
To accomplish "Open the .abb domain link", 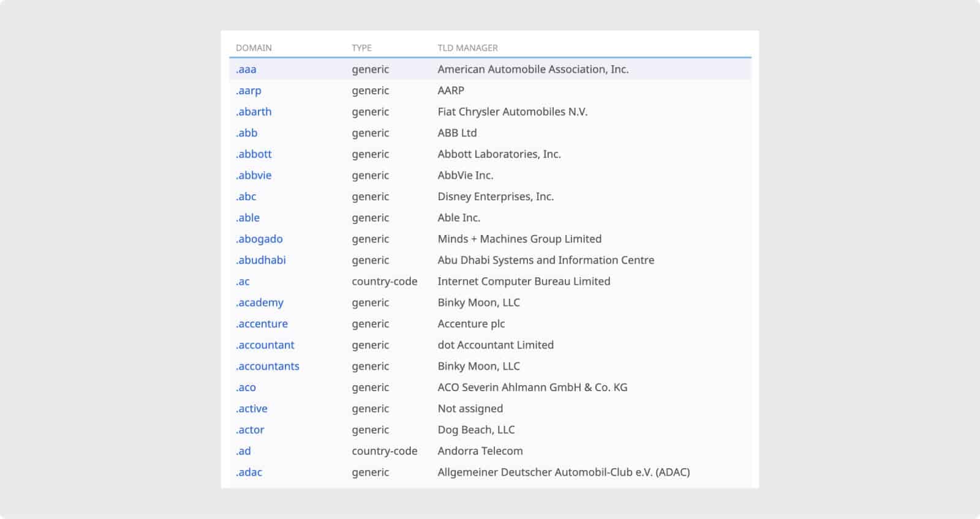I will [247, 133].
